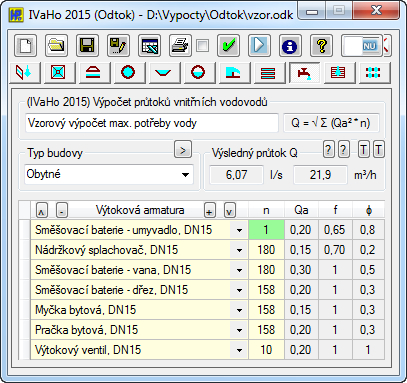Click row name Pračka bytová, DN15
Screen dimensions: 407x383
click(86, 330)
